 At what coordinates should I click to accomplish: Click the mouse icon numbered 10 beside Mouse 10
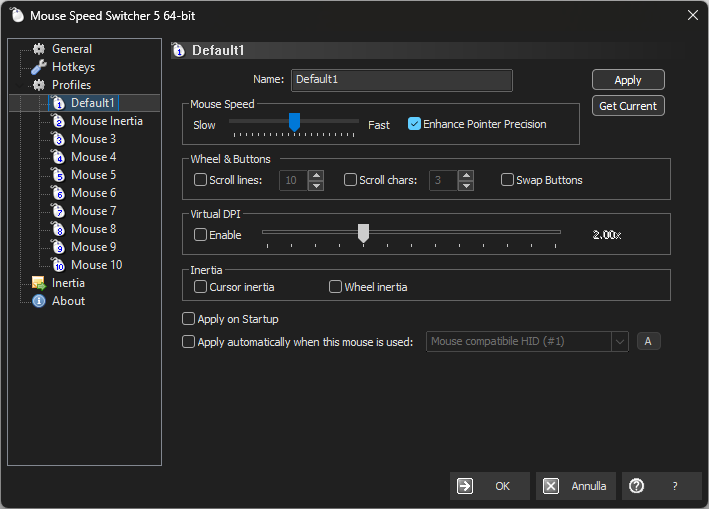click(x=58, y=265)
